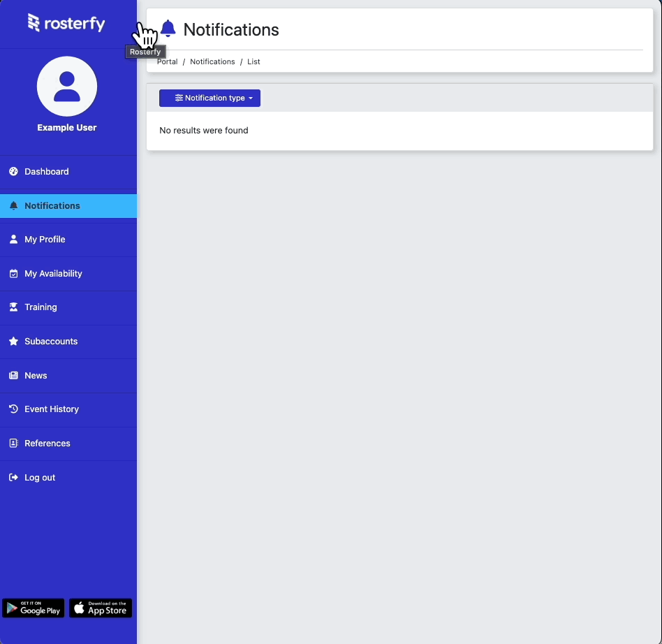The image size is (662, 644).
Task: Click the Notifications page heading text
Action: click(x=231, y=29)
